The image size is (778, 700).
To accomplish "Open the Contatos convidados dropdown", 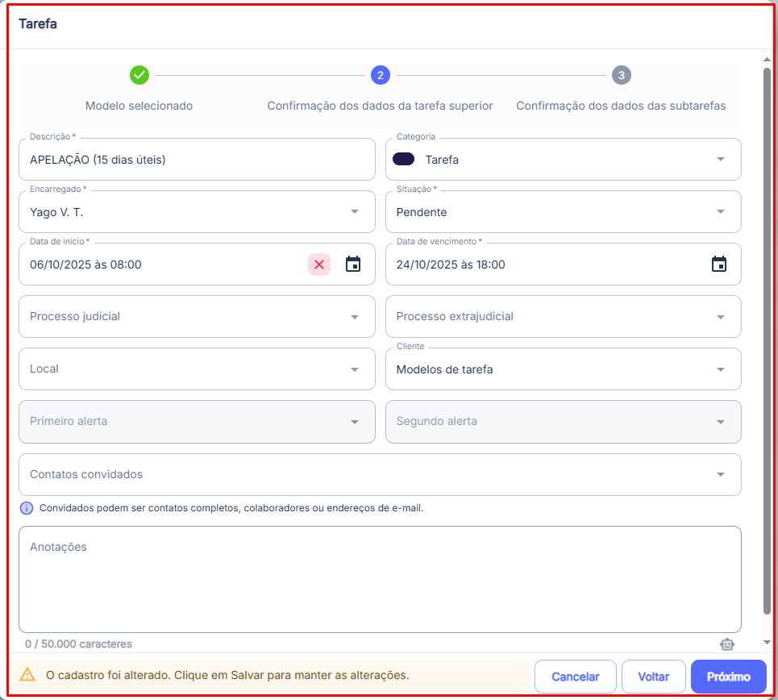I will [x=380, y=474].
